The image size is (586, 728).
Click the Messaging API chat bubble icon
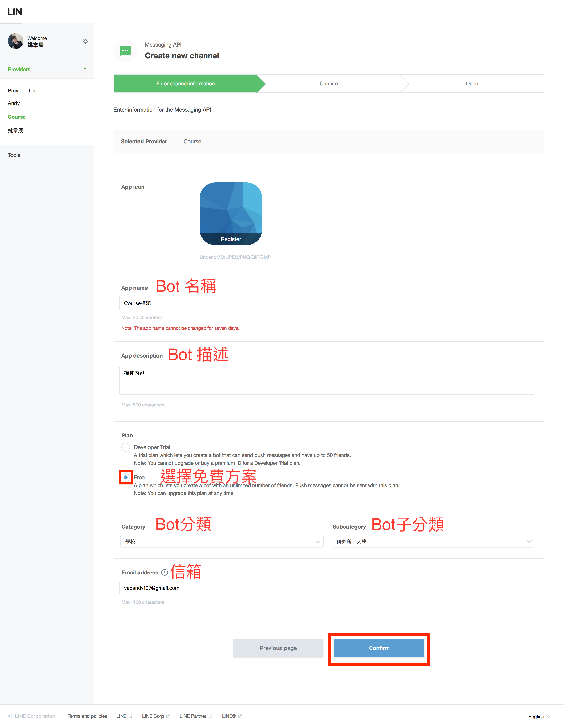point(125,51)
